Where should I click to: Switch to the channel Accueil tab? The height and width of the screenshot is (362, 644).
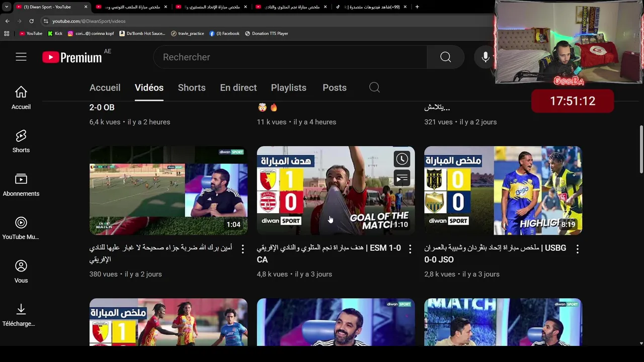[105, 87]
